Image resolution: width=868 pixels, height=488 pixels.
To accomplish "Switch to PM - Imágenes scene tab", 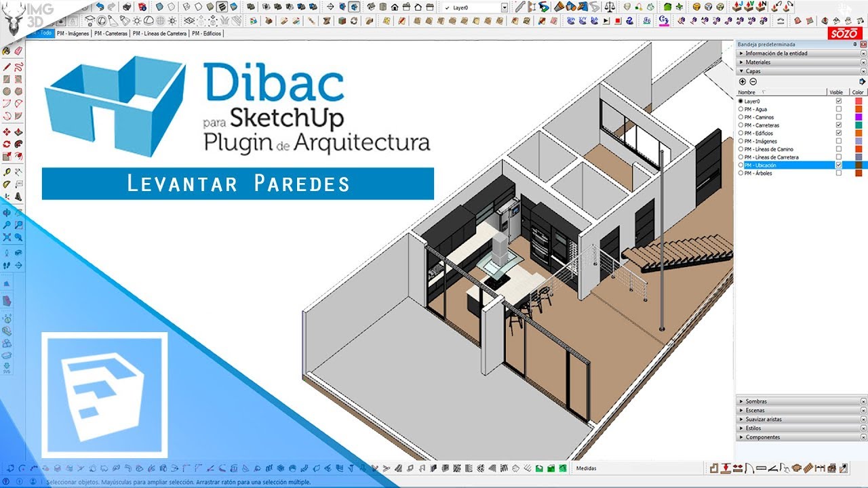I will coord(73,33).
